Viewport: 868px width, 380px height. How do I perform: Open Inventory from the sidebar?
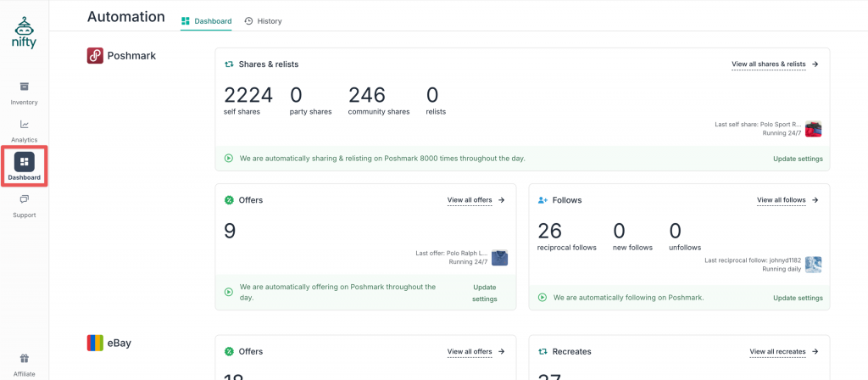click(x=24, y=87)
